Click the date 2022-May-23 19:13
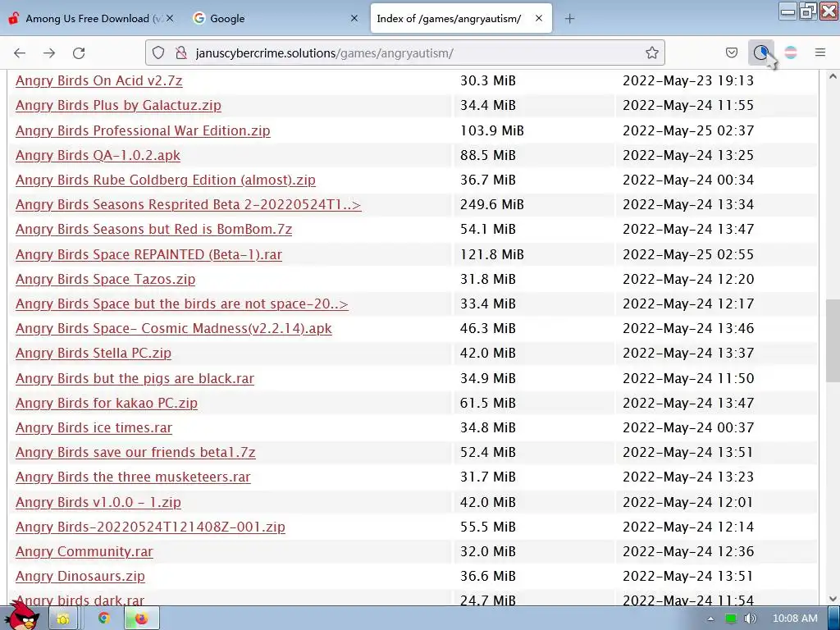 pyautogui.click(x=688, y=80)
